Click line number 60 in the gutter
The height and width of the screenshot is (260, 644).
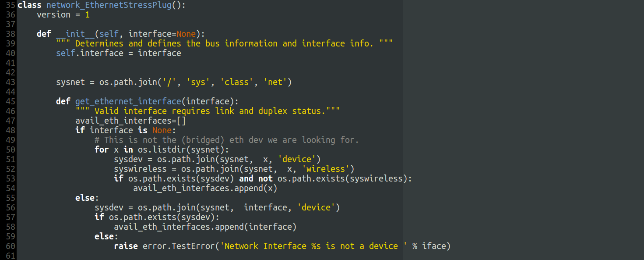tap(11, 246)
